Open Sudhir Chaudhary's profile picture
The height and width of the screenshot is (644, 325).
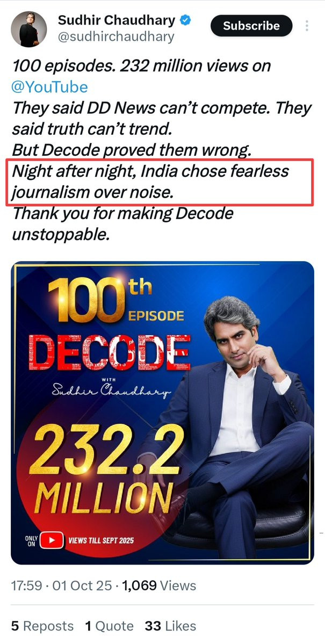tap(29, 29)
